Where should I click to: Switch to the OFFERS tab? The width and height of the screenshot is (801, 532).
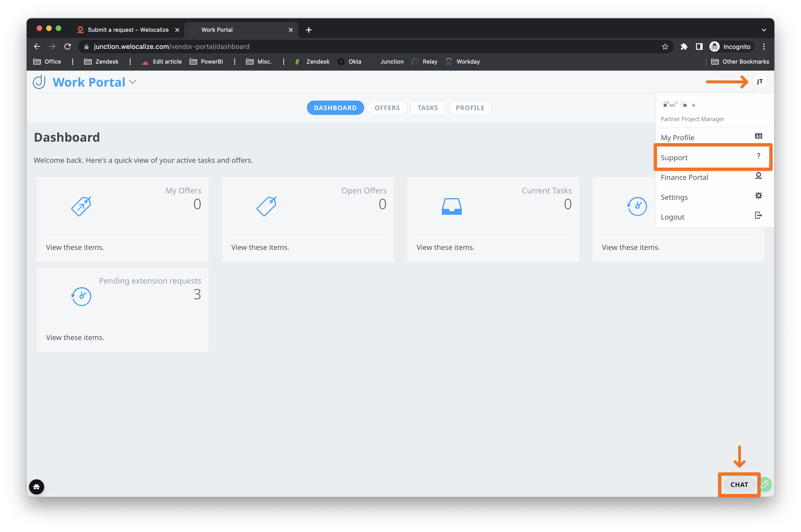387,107
